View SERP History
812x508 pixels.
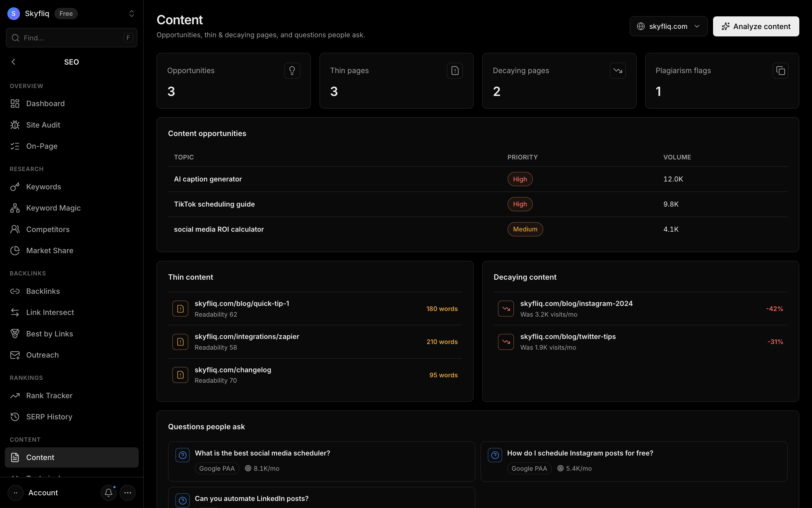pyautogui.click(x=71, y=417)
